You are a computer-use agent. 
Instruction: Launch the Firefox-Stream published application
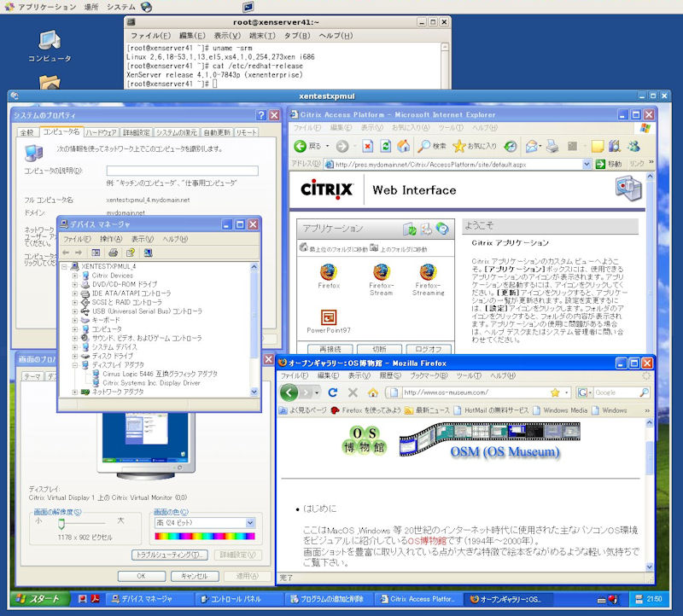point(381,272)
